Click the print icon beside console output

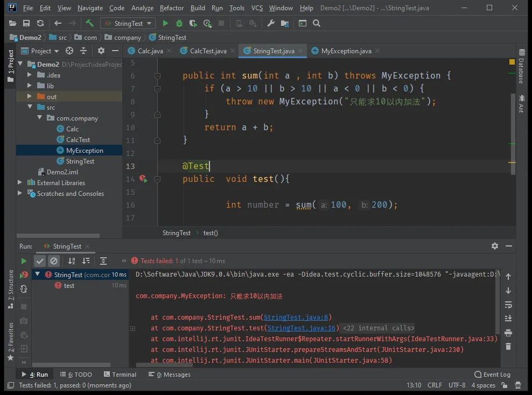[508, 333]
